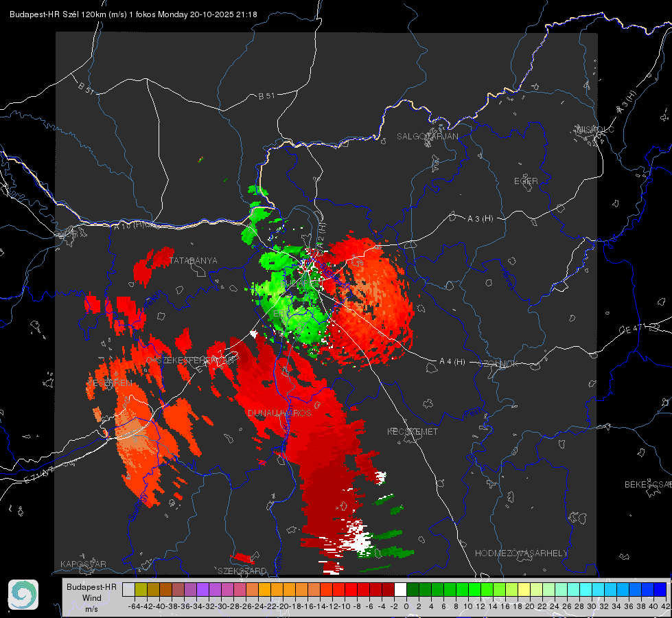
Task: Select the SZEKSZÁRD city label
Action: (x=242, y=571)
